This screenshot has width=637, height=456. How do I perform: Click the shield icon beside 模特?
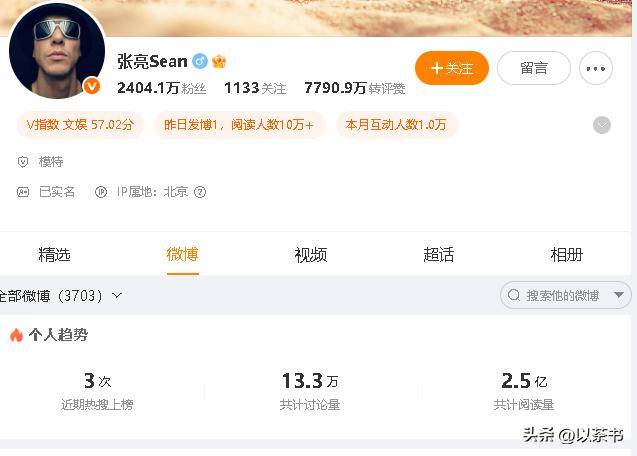coord(23,162)
